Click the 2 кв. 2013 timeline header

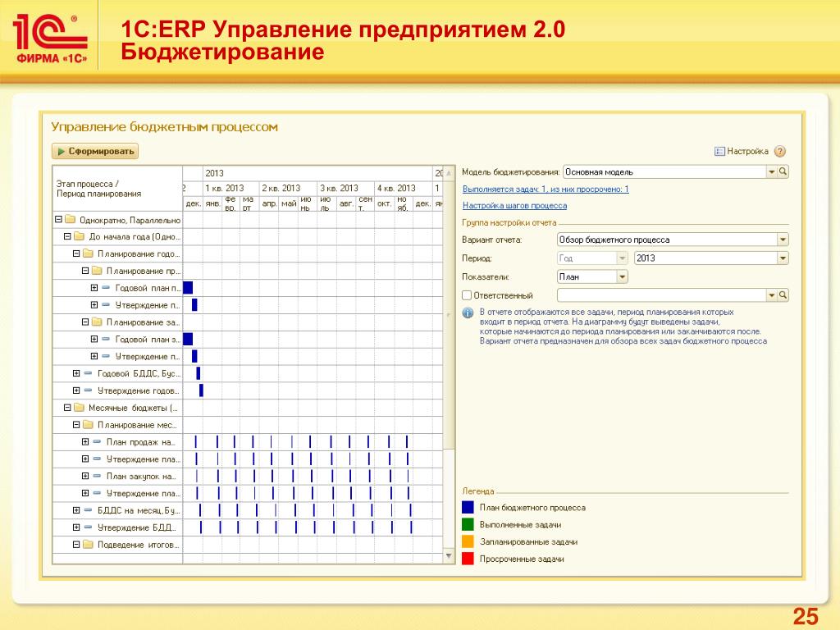tap(288, 188)
